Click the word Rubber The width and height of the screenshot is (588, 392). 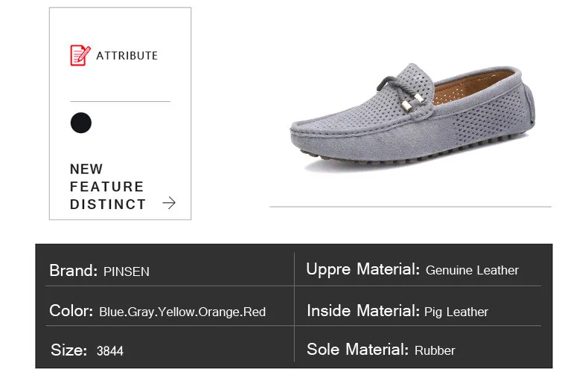(435, 350)
